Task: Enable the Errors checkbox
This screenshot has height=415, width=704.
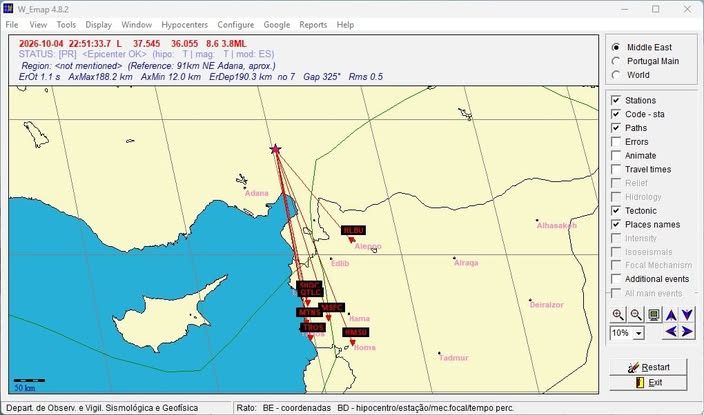Action: [616, 142]
